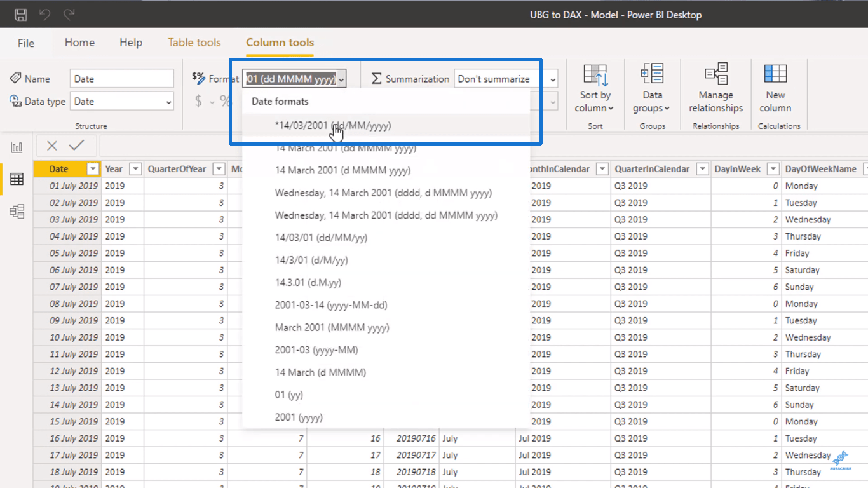Open QuarterOfYear column filter dropdown arrow

click(x=219, y=169)
